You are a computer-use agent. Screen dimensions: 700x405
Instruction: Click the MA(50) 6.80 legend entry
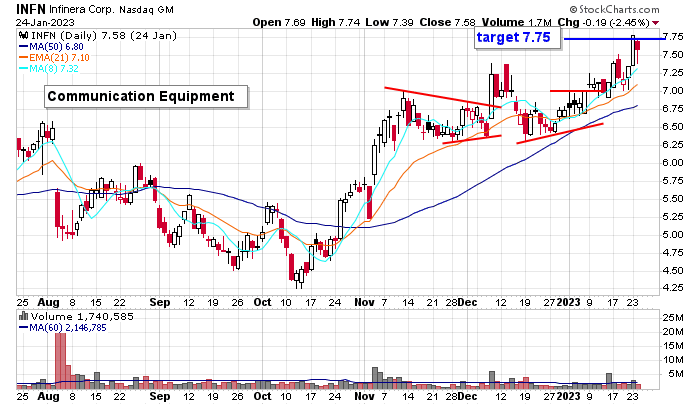point(51,46)
